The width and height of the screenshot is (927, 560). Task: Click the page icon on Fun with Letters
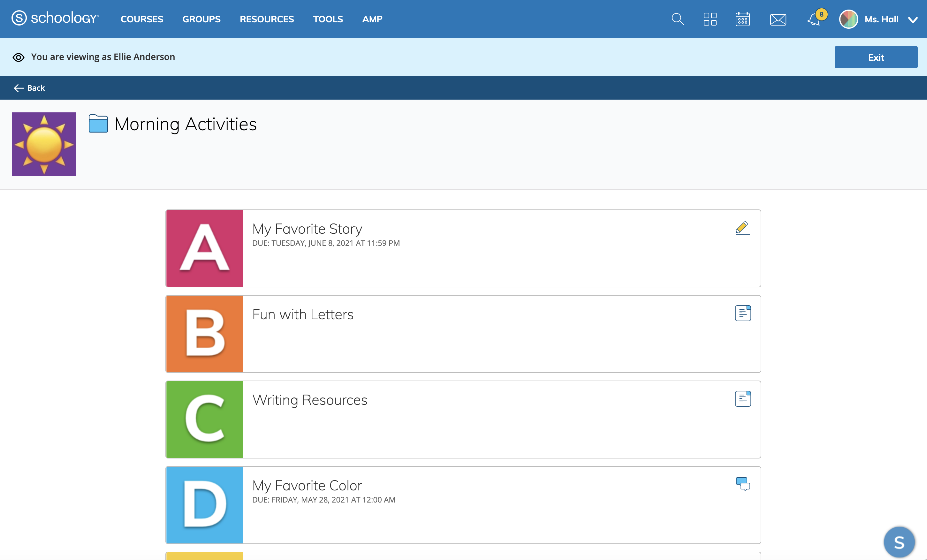pyautogui.click(x=743, y=313)
